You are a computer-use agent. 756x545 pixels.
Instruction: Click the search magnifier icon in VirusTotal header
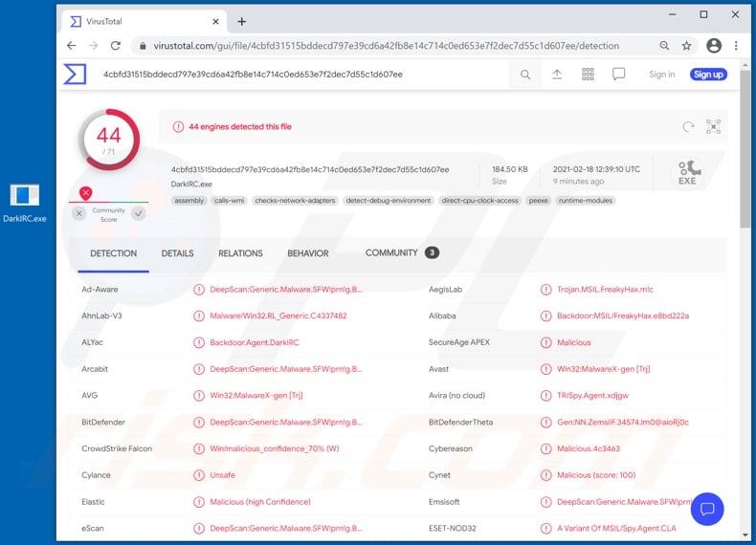click(525, 75)
